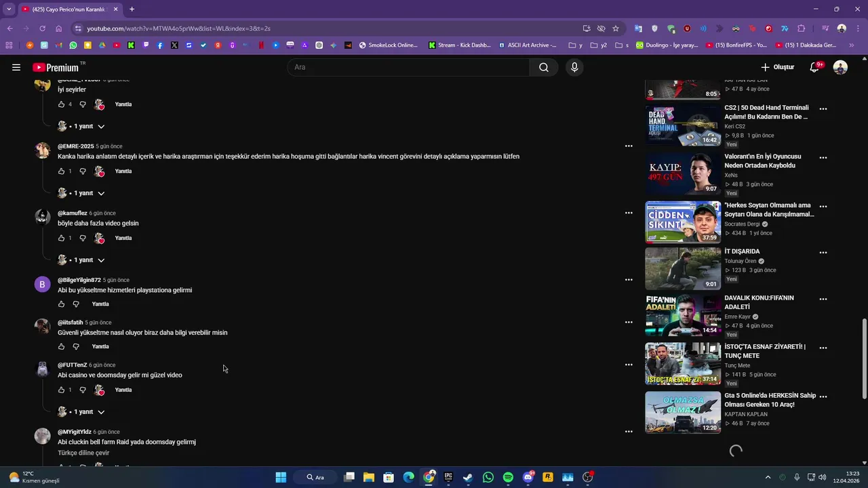Open Valorant KAYIP 497 GÜN thumbnail
The width and height of the screenshot is (868, 488).
coord(683,174)
